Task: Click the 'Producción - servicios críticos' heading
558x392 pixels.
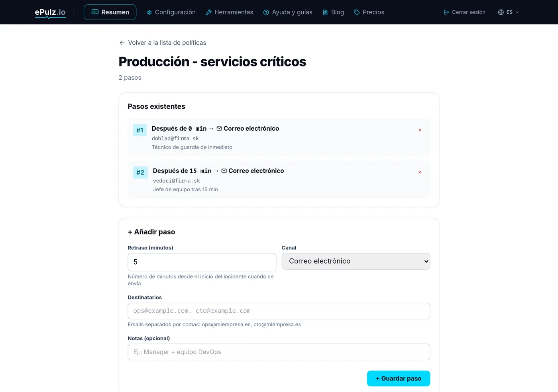Action: (x=212, y=62)
